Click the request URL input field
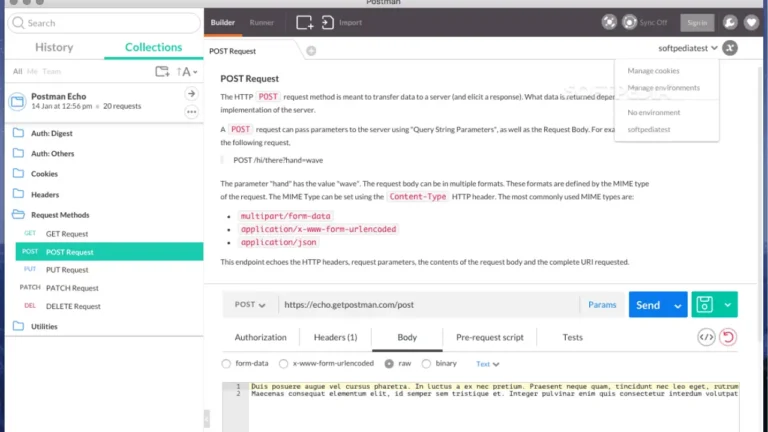 (429, 305)
